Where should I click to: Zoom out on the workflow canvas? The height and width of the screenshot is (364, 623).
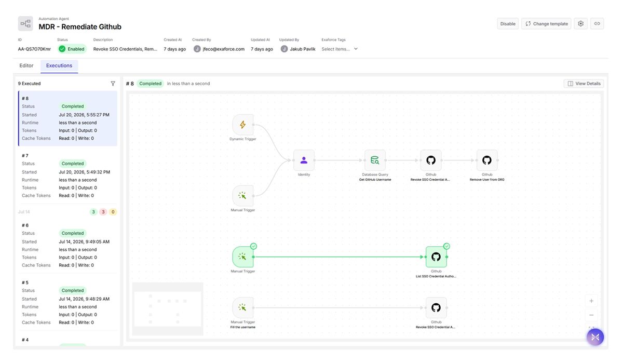pyautogui.click(x=591, y=315)
